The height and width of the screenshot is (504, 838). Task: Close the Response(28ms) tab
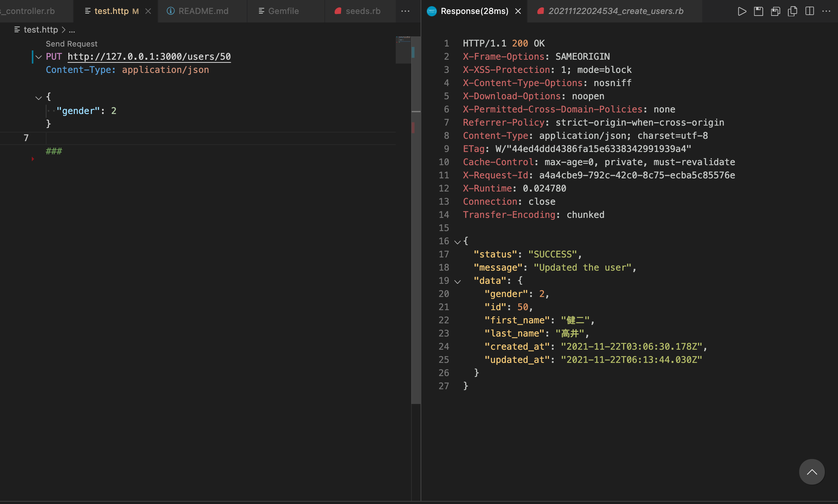[x=518, y=11]
